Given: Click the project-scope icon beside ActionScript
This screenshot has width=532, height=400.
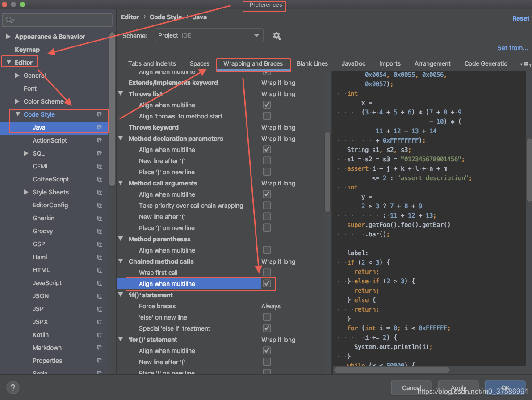Looking at the screenshot, I should [100, 141].
